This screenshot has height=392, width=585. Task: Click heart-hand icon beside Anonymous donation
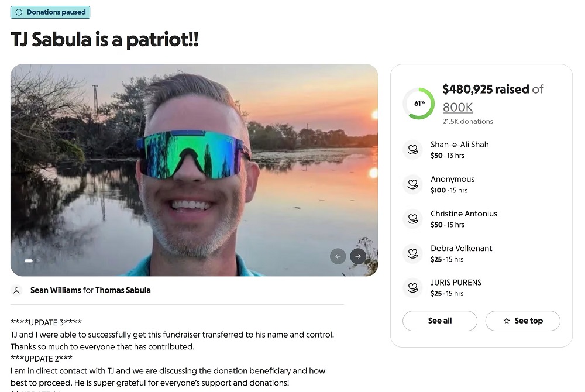click(x=412, y=184)
